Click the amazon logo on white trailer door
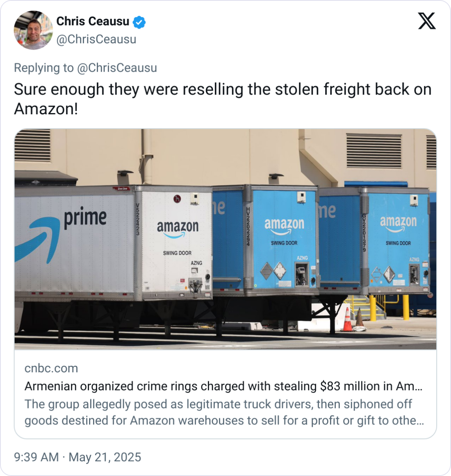 [x=178, y=229]
